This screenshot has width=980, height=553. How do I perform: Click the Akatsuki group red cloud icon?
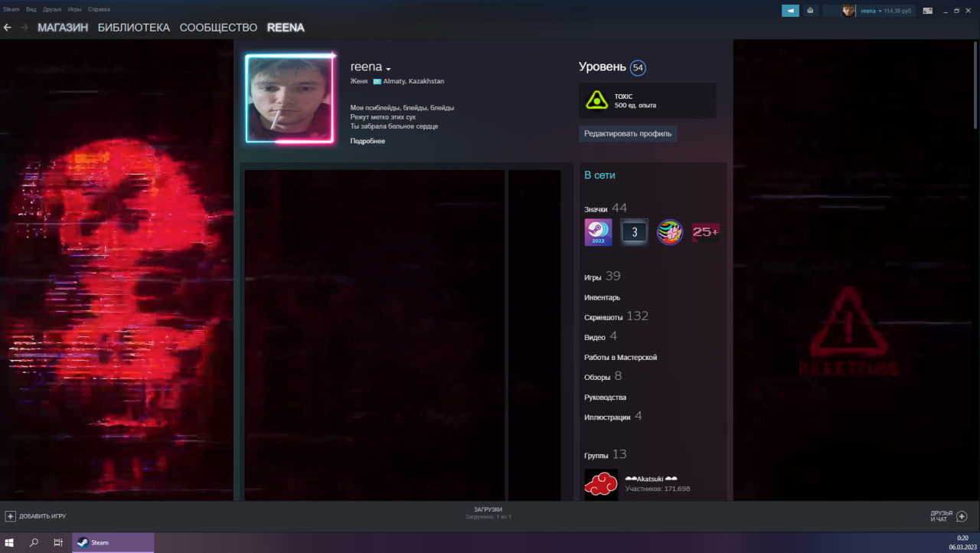point(600,485)
